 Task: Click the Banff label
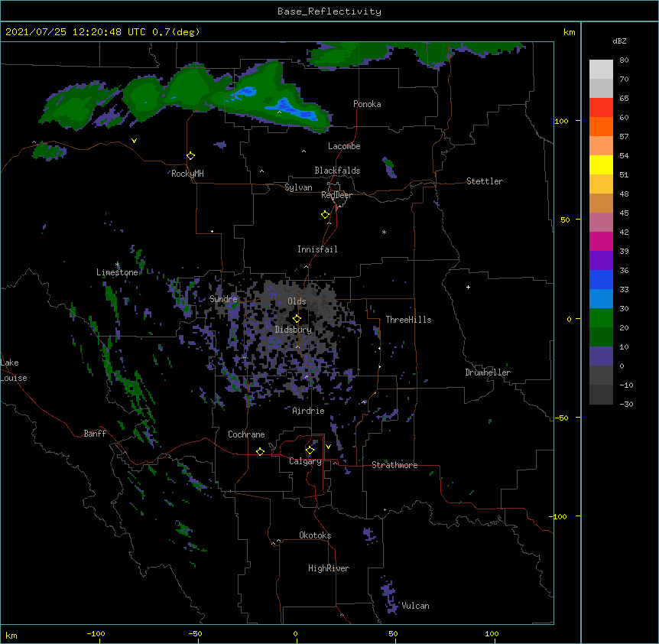tap(95, 434)
